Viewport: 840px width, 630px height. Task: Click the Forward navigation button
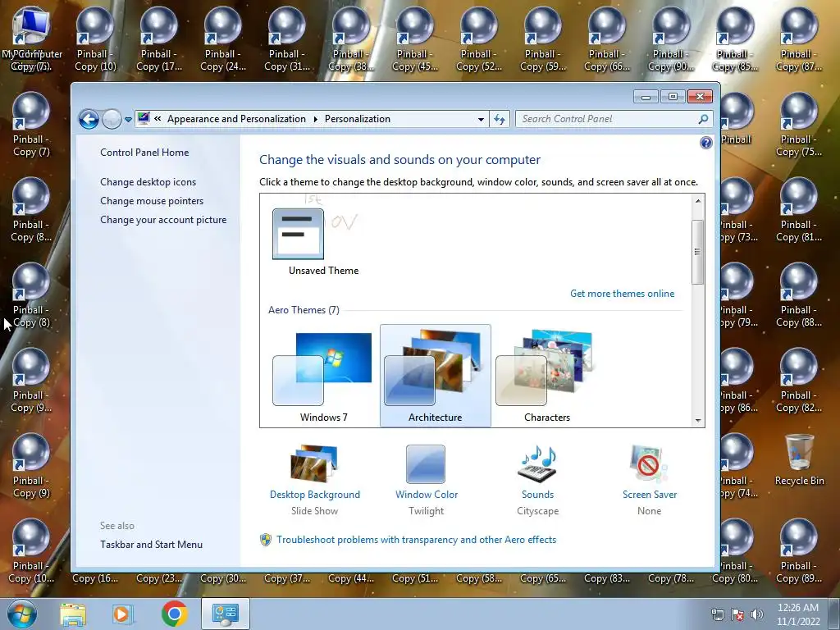[x=112, y=119]
